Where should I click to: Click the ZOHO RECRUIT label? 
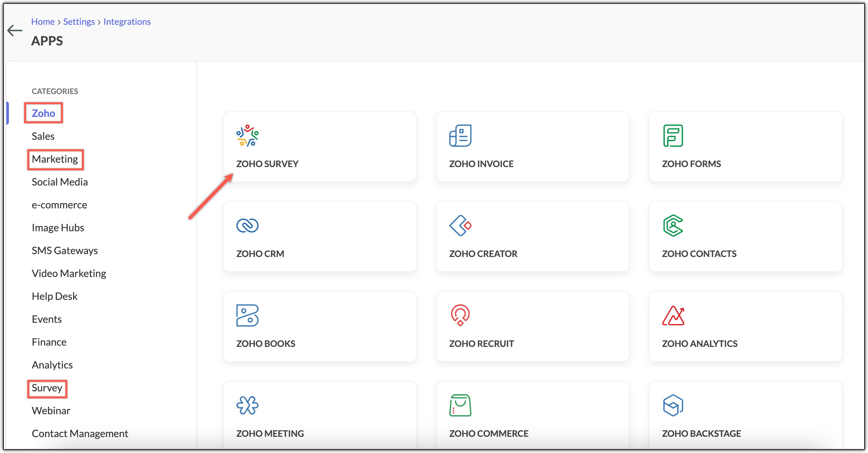click(481, 343)
